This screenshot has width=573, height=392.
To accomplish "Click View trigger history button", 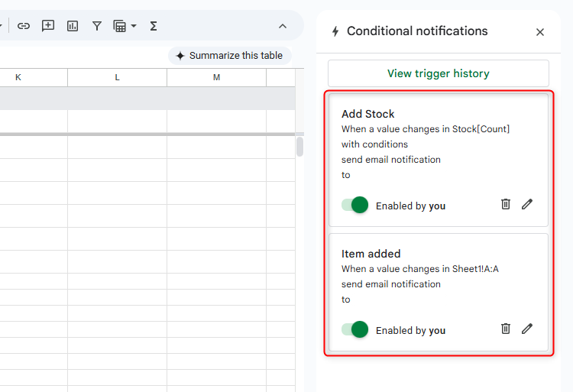I will (438, 73).
